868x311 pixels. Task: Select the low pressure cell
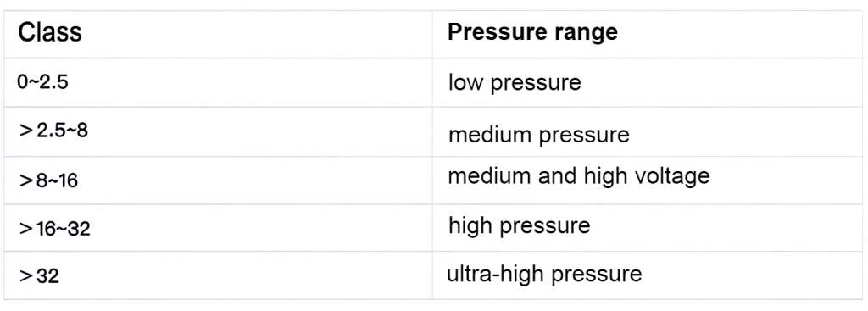pos(648,82)
